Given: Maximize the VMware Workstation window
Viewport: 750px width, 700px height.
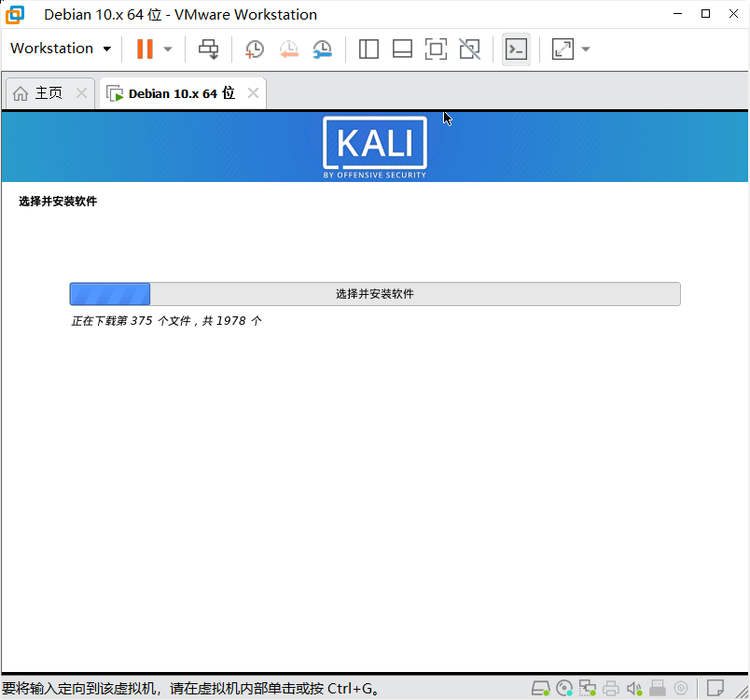Looking at the screenshot, I should point(705,14).
